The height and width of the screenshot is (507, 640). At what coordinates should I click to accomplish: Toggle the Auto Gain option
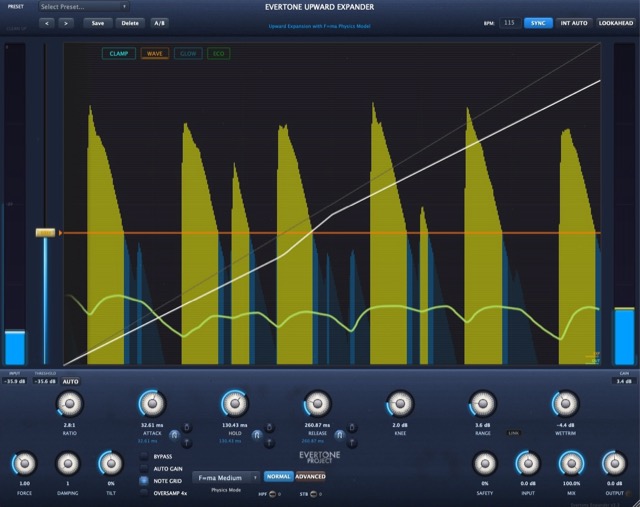[x=145, y=468]
